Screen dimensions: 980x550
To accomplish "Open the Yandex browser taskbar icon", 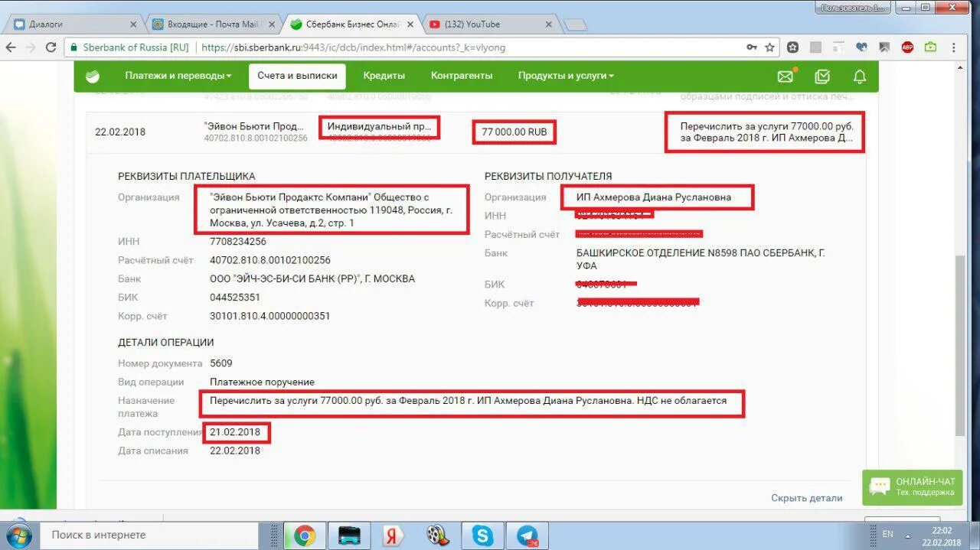I will [394, 535].
